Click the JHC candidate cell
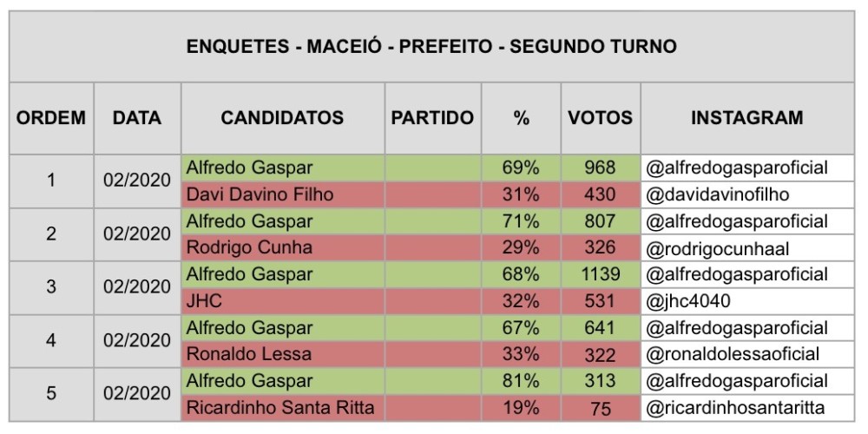Image resolution: width=868 pixels, height=434 pixels. (282, 301)
